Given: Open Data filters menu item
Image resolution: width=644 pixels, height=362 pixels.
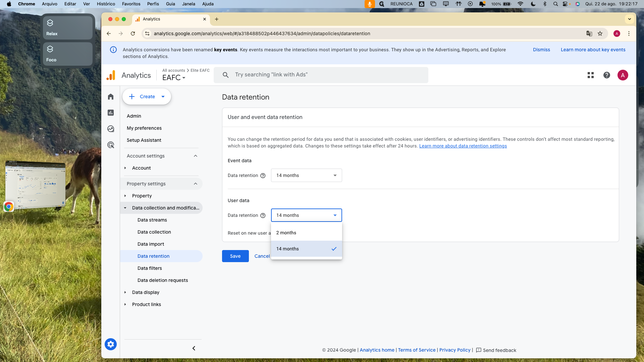Looking at the screenshot, I should pos(150,268).
